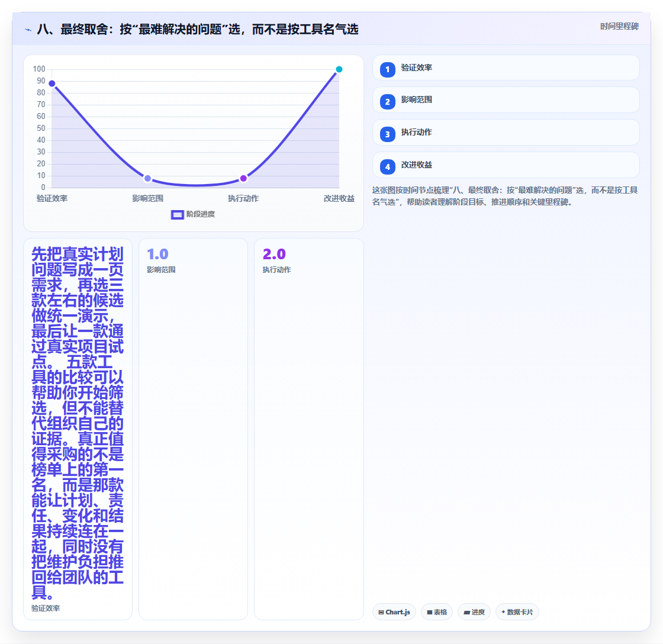The height and width of the screenshot is (644, 663).
Task: Click the 执行动作 x-axis label
Action: click(x=243, y=198)
